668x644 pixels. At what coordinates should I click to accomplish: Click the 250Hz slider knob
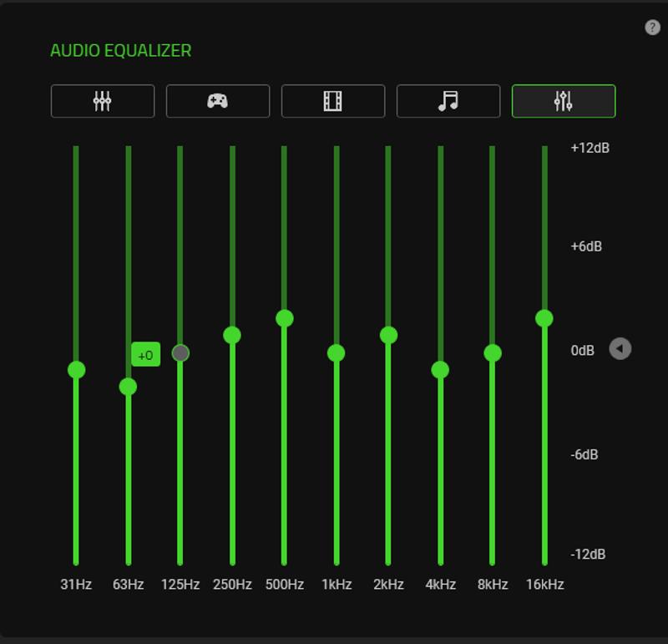(x=232, y=335)
